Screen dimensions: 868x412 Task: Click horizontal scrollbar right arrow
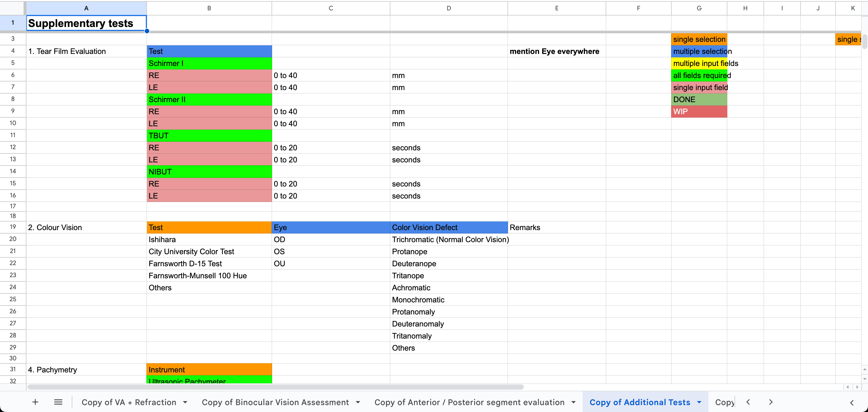(x=857, y=387)
